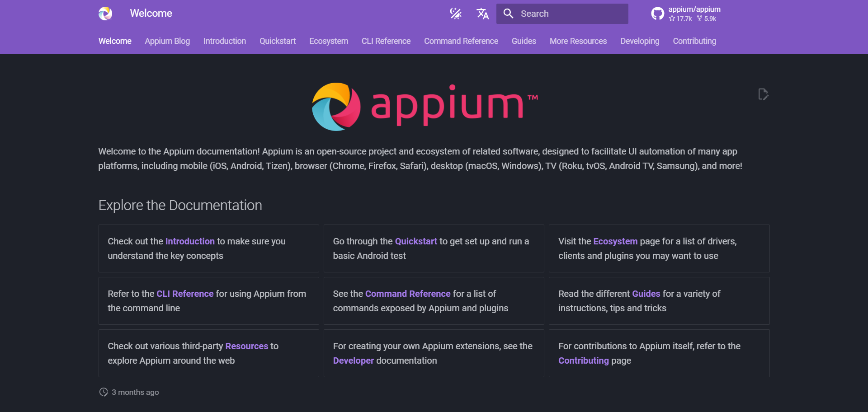Image resolution: width=868 pixels, height=412 pixels.
Task: Follow the Developer documentation link
Action: pos(354,360)
